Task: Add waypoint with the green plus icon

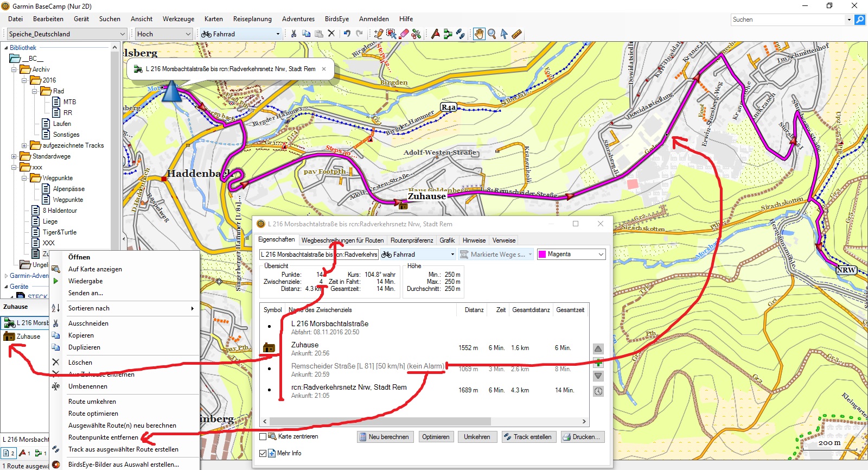Action: tap(598, 363)
